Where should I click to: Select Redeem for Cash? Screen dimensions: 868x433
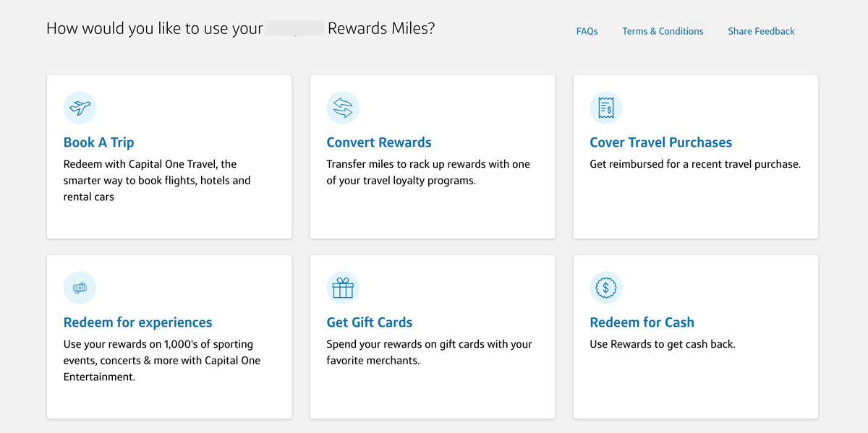[x=642, y=322]
